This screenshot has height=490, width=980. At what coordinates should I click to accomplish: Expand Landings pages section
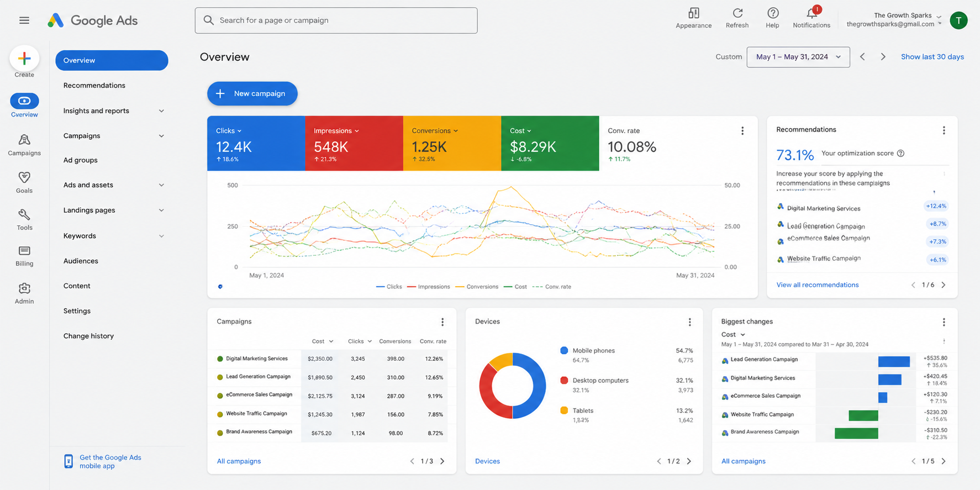click(161, 210)
